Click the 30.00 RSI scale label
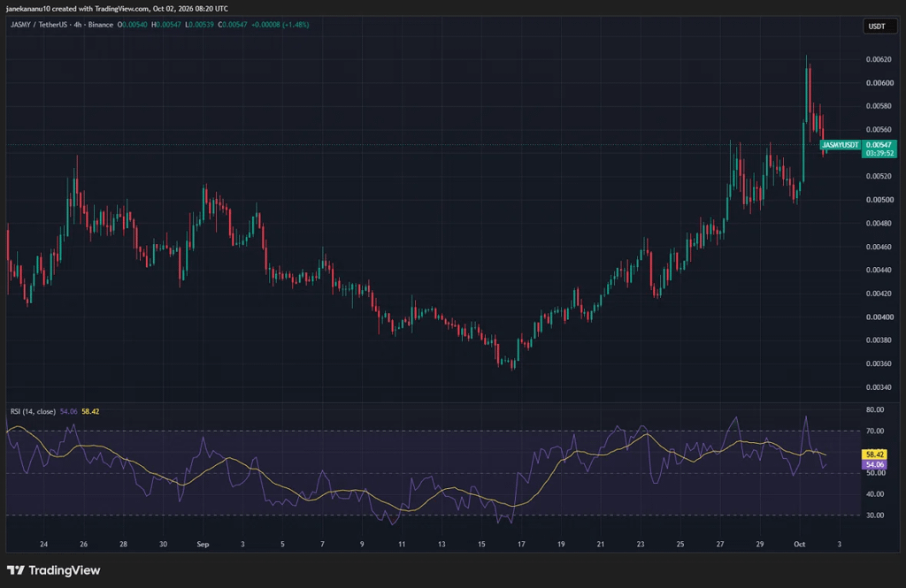The image size is (906, 588). 875,515
